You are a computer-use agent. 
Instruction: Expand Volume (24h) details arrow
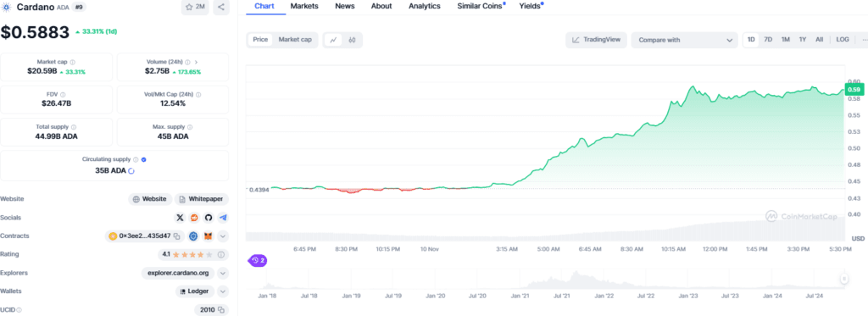197,63
